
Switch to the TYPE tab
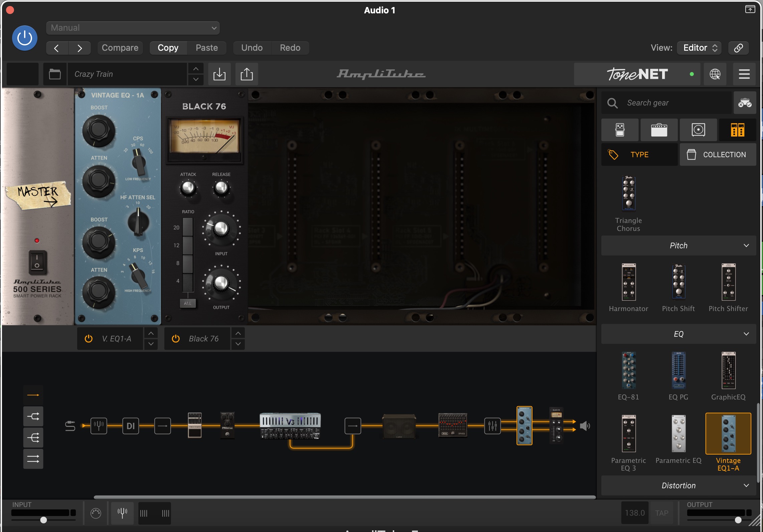click(x=640, y=155)
